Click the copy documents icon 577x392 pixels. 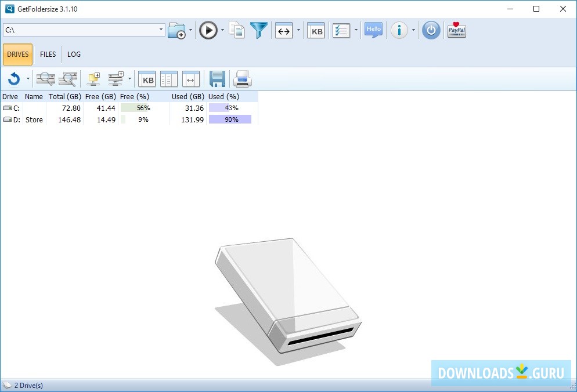pyautogui.click(x=237, y=30)
